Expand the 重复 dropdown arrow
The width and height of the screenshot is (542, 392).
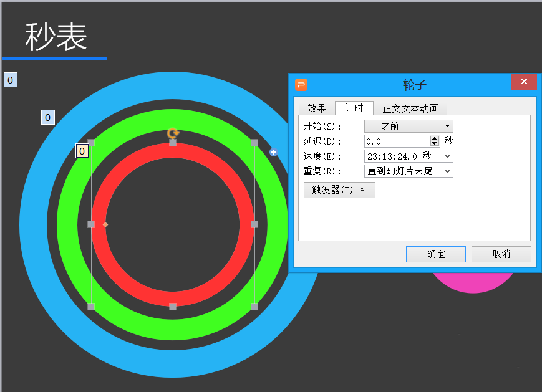[x=447, y=171]
